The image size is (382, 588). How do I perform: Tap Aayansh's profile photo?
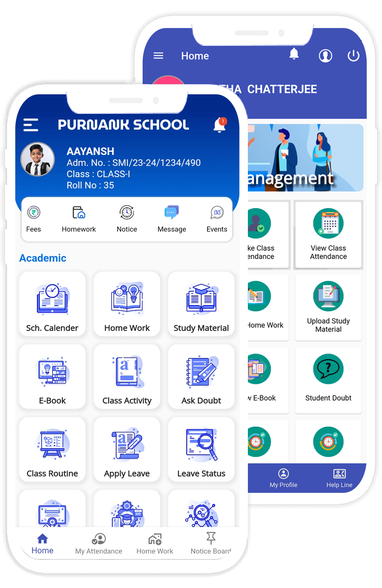38,159
